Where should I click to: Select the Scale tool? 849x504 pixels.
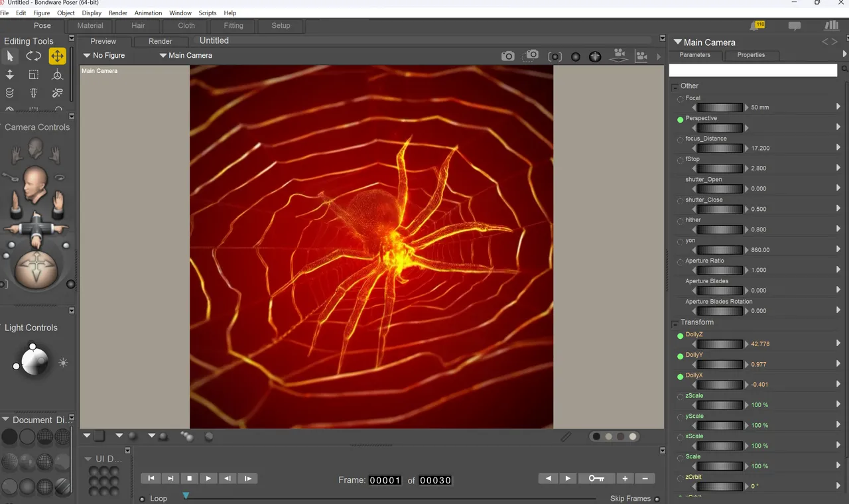[33, 75]
